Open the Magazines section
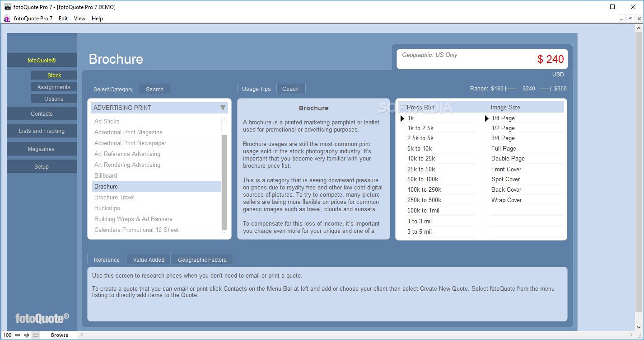644x340 pixels. (x=42, y=149)
